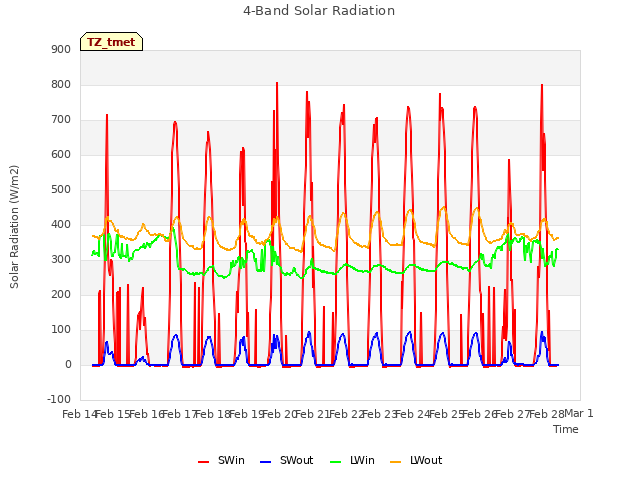This screenshot has width=640, height=480.
Task: Click the Feb 23 x-axis tick label
Action: (x=380, y=414)
